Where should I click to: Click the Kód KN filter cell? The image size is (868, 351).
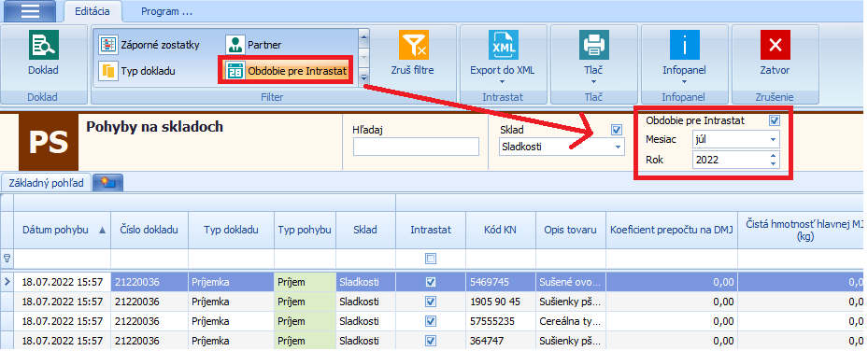click(501, 259)
